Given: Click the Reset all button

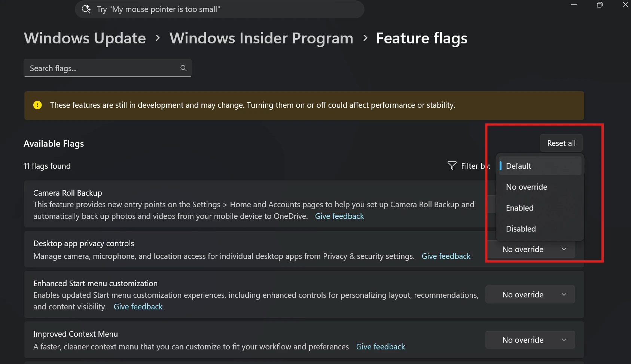Looking at the screenshot, I should 561,143.
